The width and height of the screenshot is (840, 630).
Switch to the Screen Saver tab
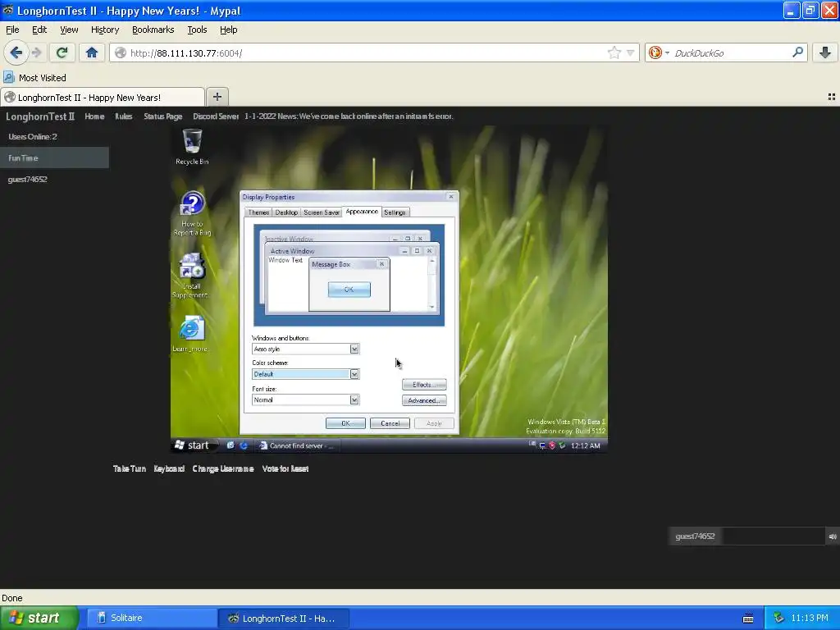322,212
